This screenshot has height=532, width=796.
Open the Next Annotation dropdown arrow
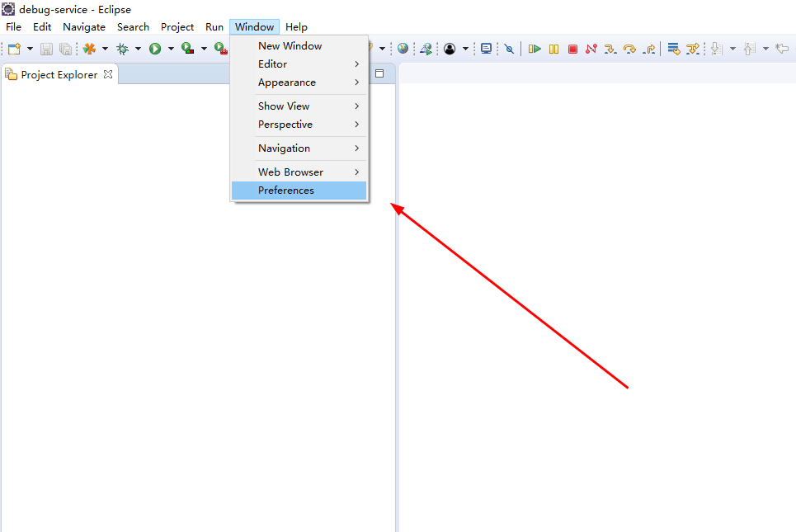(732, 49)
